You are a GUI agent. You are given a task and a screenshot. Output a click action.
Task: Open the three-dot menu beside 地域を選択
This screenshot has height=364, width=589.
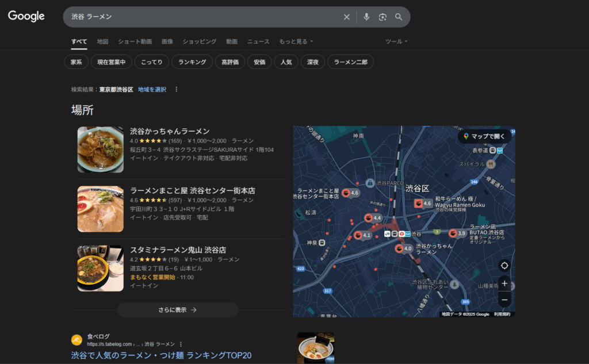[176, 89]
